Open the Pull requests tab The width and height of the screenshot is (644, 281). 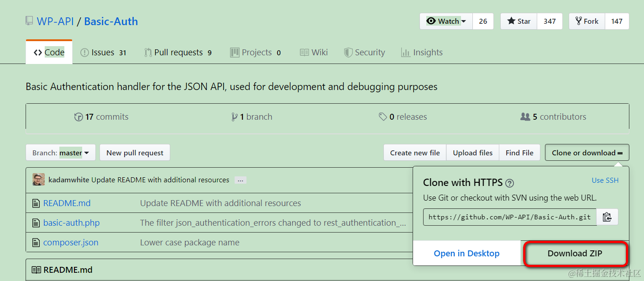point(178,53)
